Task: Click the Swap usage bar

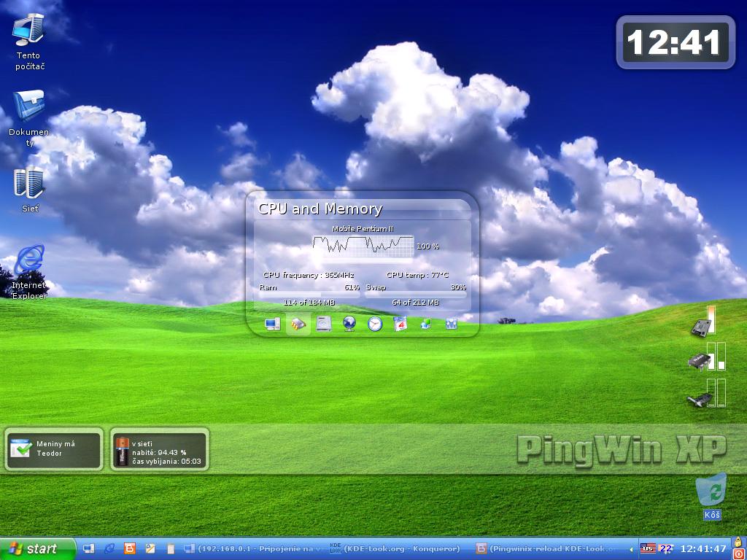Action: [416, 295]
